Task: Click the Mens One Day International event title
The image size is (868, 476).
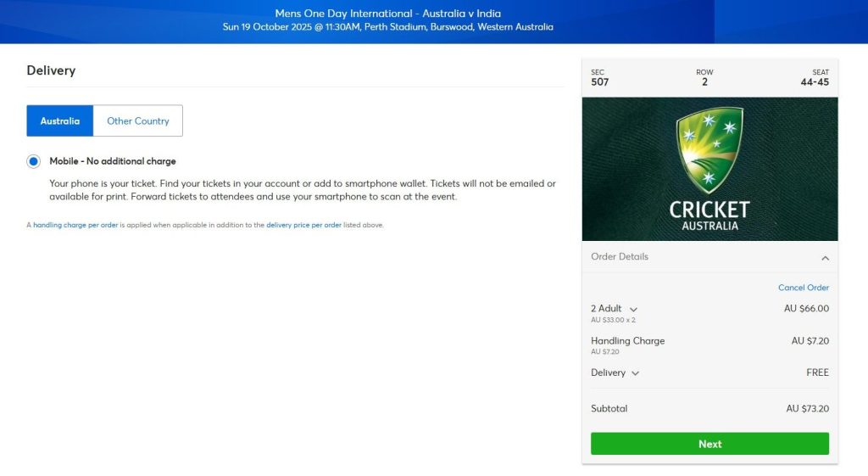Action: (x=387, y=14)
